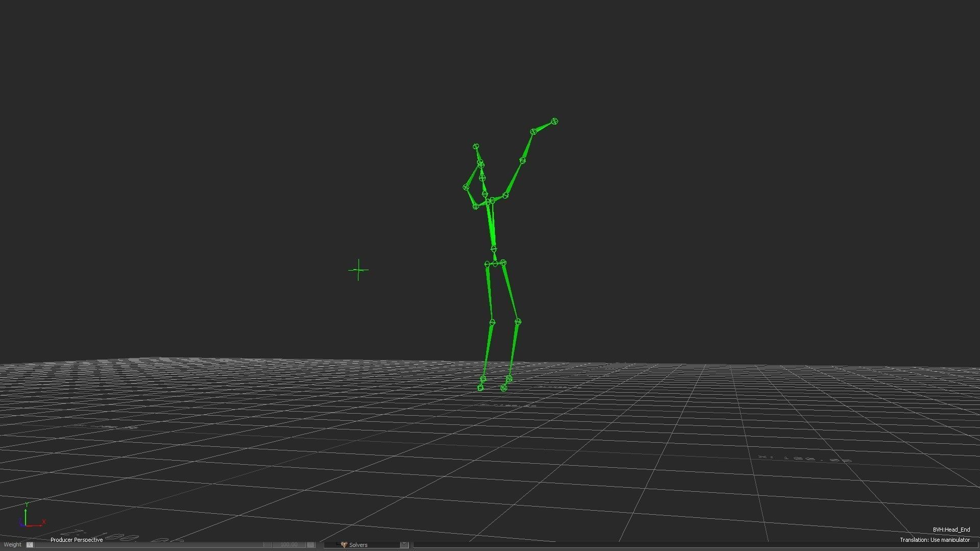The image size is (980, 551).
Task: Select the hips center joint of skeleton
Action: pos(495,264)
